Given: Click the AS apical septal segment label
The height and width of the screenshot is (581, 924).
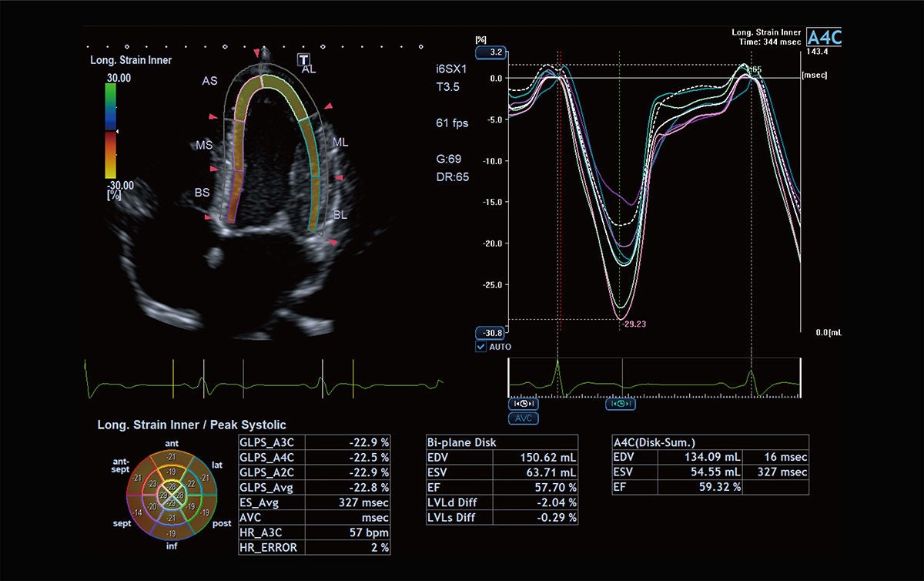Looking at the screenshot, I should [209, 80].
